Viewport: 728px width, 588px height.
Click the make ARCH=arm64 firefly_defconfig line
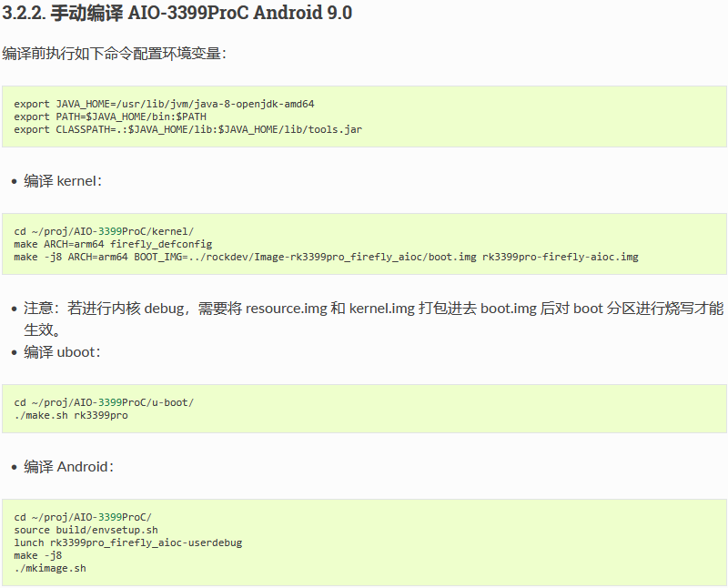tap(113, 244)
